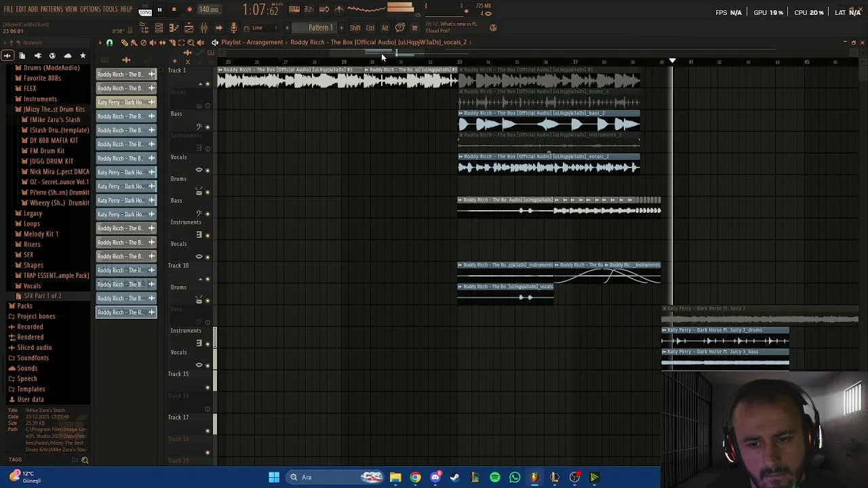Screen dimensions: 868x488
Task: Open Spotify from the taskbar
Action: (x=495, y=477)
